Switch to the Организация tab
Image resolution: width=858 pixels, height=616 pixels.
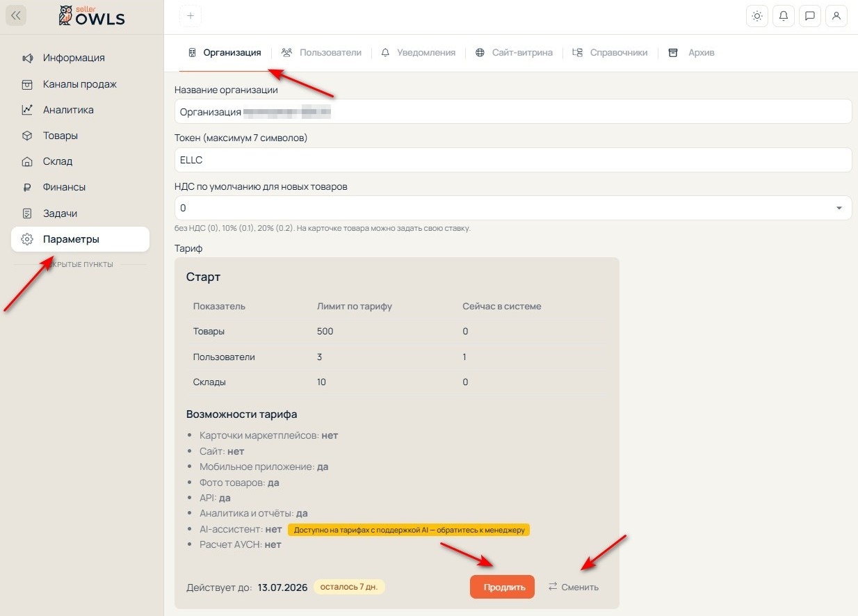click(225, 53)
